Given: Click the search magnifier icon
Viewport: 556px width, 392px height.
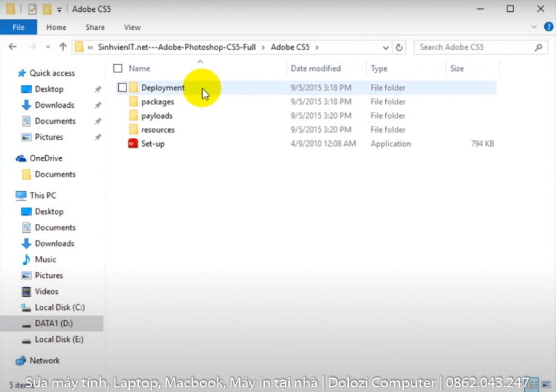Looking at the screenshot, I should 538,47.
